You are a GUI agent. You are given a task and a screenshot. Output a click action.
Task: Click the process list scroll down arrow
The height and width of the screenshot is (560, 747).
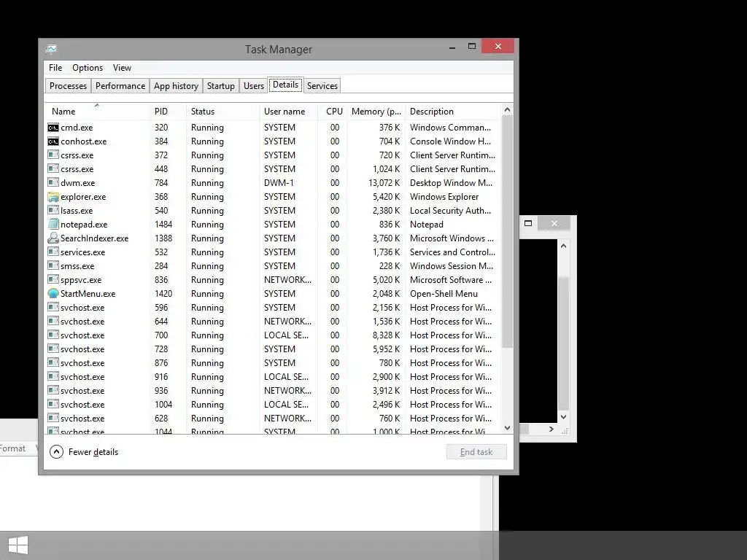click(508, 427)
